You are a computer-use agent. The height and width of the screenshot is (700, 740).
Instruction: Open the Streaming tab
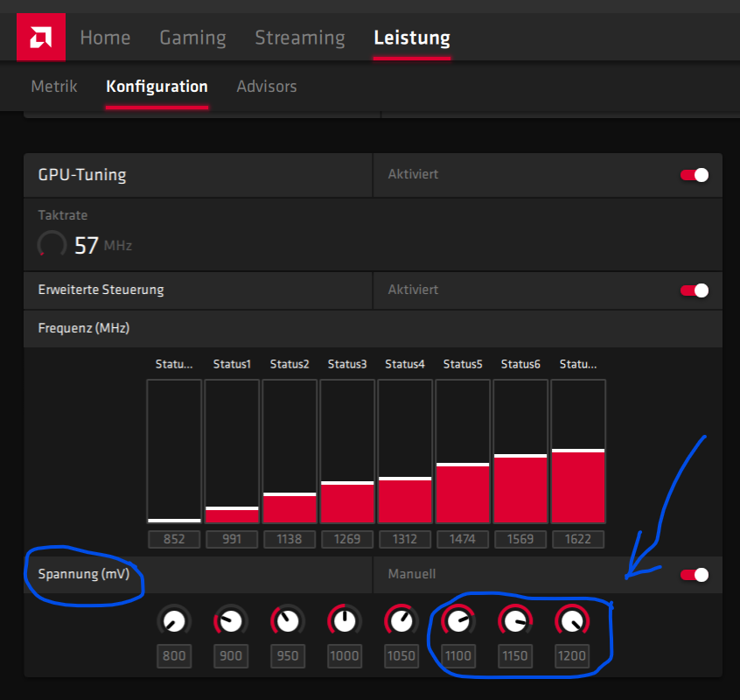[x=300, y=38]
